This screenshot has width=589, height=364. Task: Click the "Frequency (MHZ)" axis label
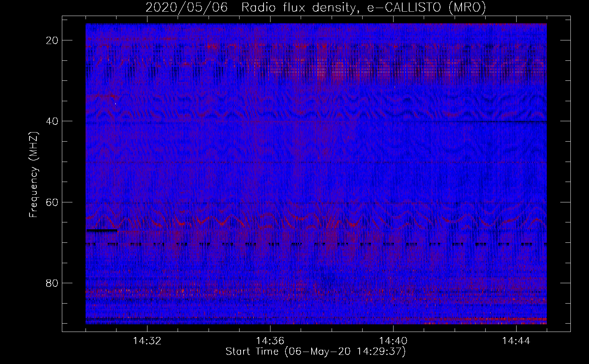(33, 175)
